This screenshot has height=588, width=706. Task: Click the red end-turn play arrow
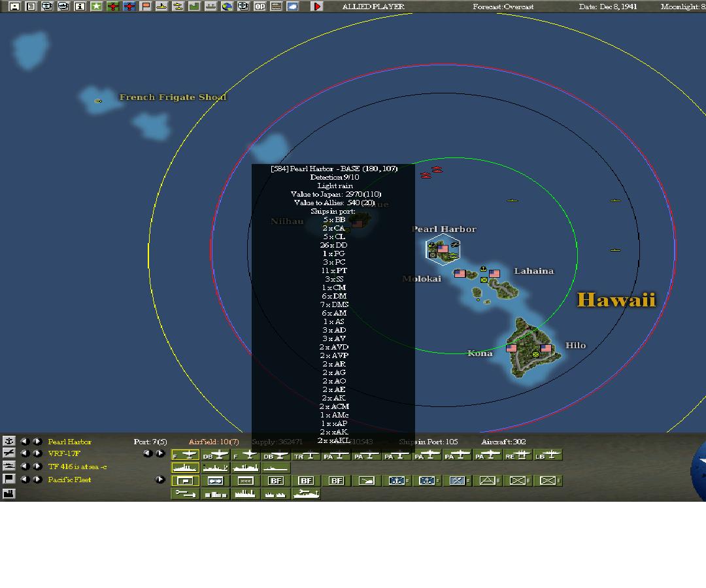317,7
